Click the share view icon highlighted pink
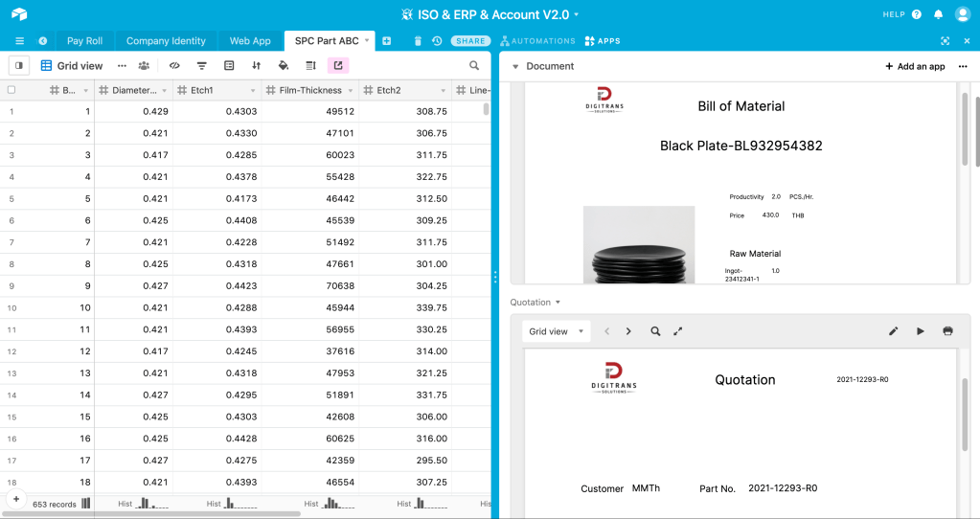Viewport: 980px width, 519px height. coord(337,66)
